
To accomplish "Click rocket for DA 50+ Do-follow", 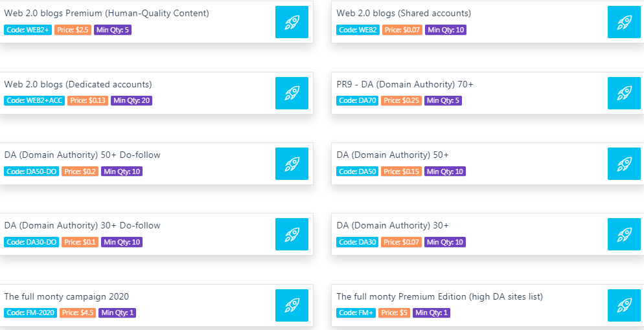I will [x=292, y=164].
